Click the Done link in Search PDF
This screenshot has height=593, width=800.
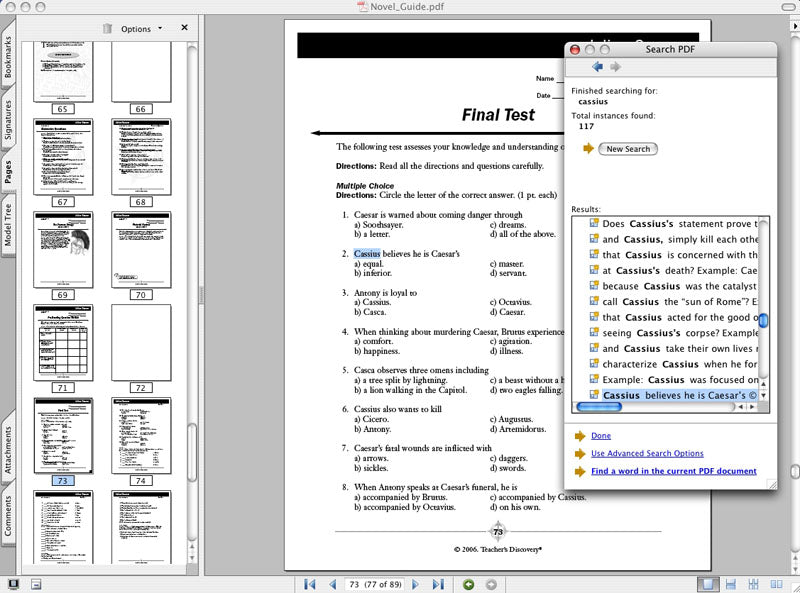pyautogui.click(x=600, y=436)
